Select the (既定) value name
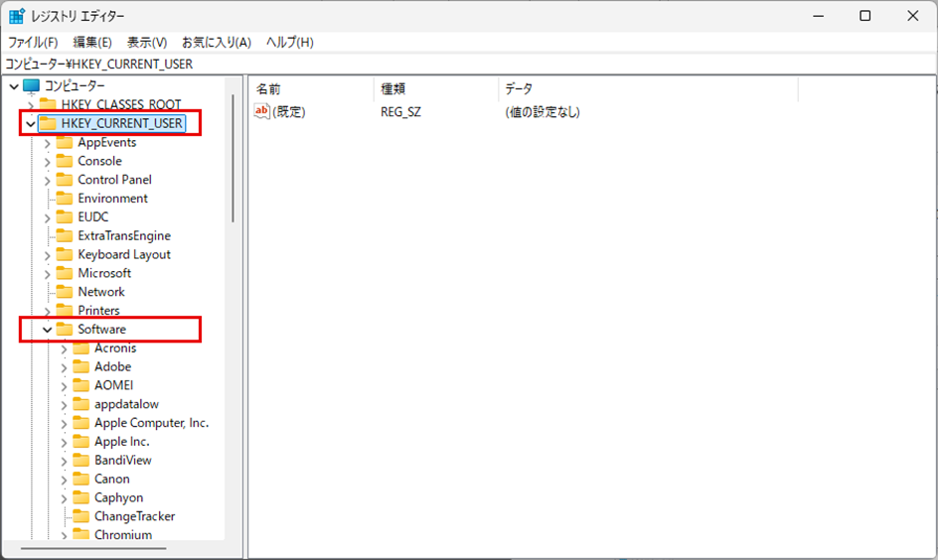The width and height of the screenshot is (938, 560). tap(289, 112)
